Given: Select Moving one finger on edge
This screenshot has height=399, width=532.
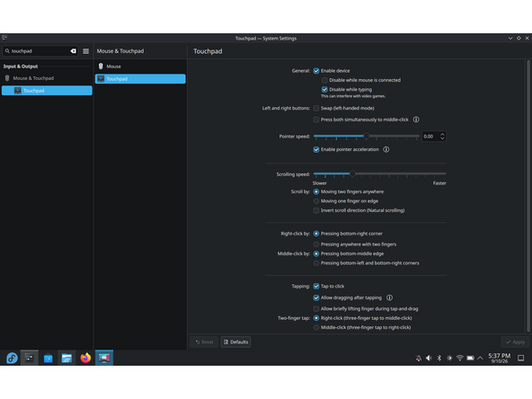Looking at the screenshot, I should pyautogui.click(x=316, y=201).
